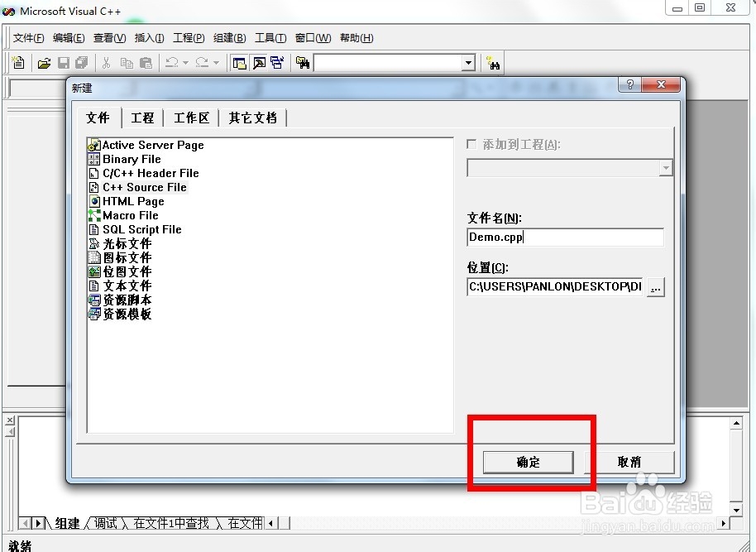The image size is (756, 552).
Task: Click the 文件名 input containing Demo.cpp
Action: [565, 237]
